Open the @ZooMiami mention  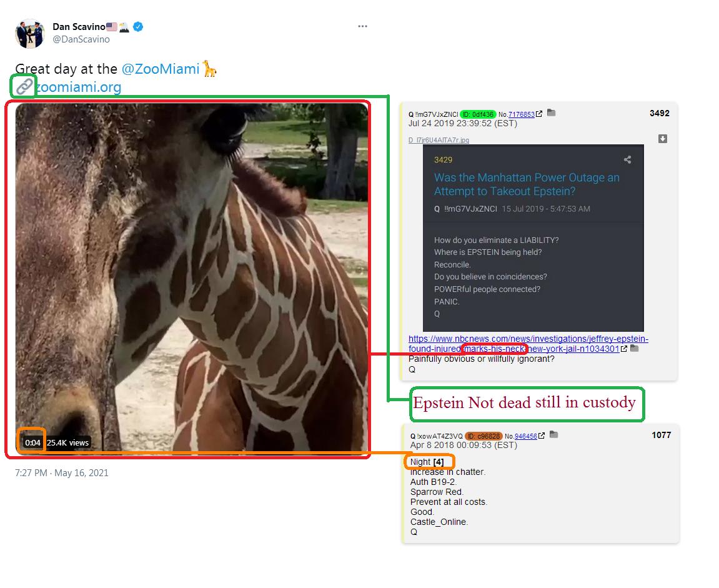161,69
